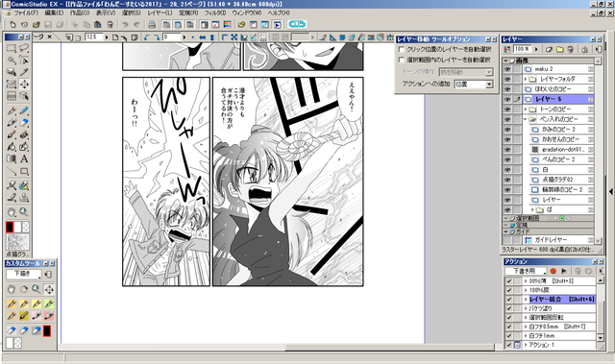Expand the レイヤー統合 action row
Viewport: 615px width, 364px height.
coord(526,300)
